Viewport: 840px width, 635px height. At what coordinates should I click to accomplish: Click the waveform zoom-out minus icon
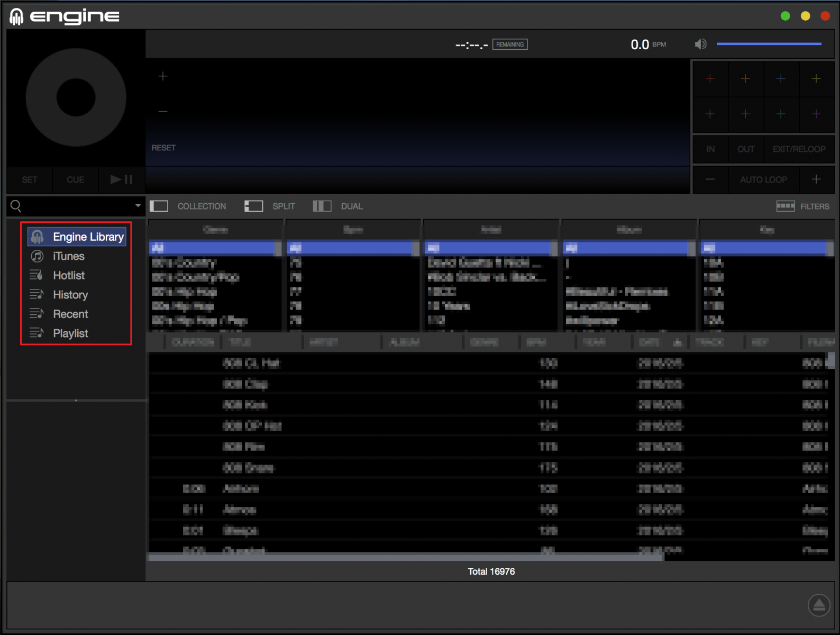point(163,112)
